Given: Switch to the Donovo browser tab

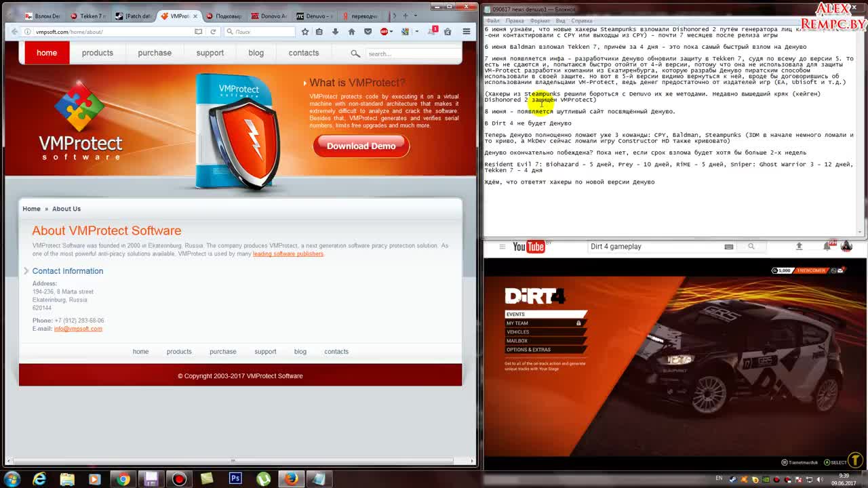Looking at the screenshot, I should (269, 16).
